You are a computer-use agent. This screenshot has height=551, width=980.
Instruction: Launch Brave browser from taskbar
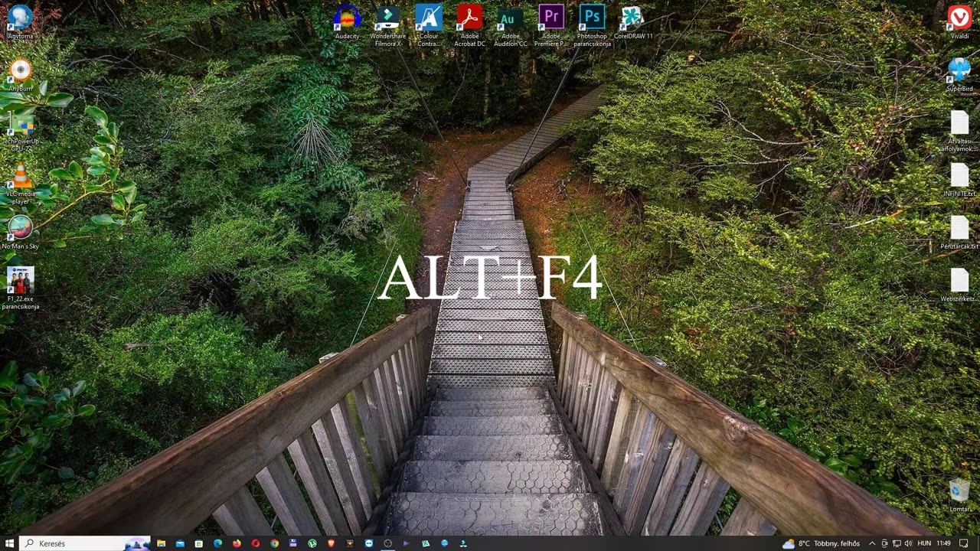coord(331,543)
